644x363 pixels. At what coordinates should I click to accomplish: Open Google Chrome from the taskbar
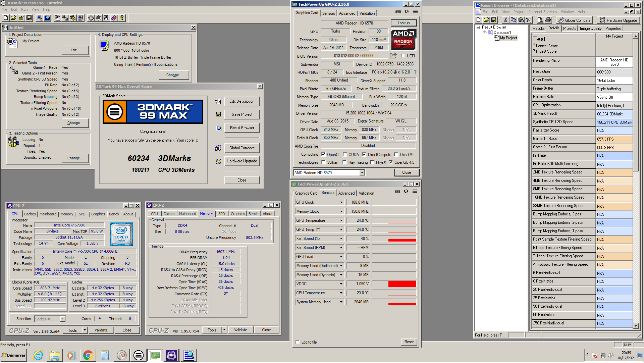tap(88, 355)
